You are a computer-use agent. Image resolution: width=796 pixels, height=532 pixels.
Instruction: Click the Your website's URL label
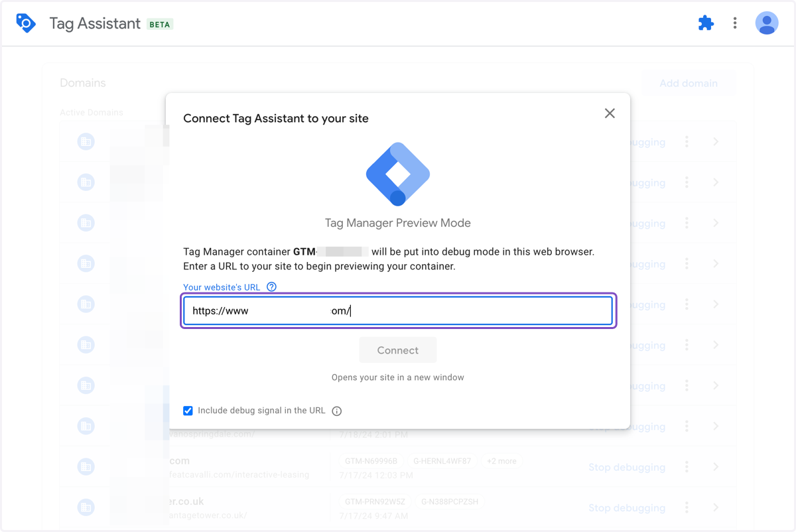(x=222, y=287)
